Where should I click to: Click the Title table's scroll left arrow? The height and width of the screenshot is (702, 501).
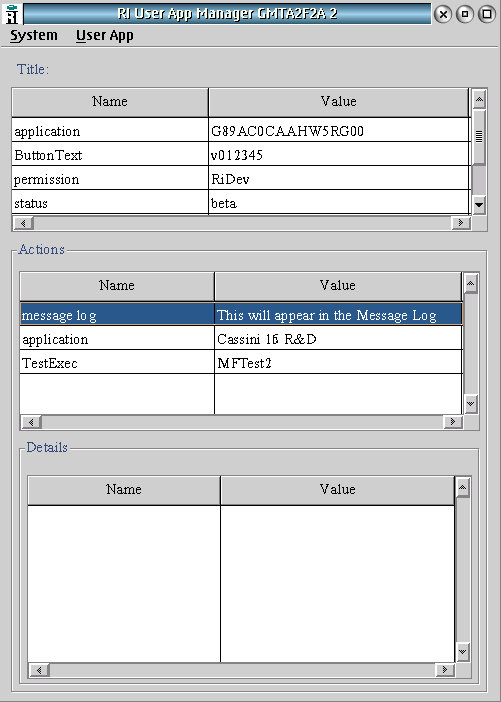click(24, 223)
